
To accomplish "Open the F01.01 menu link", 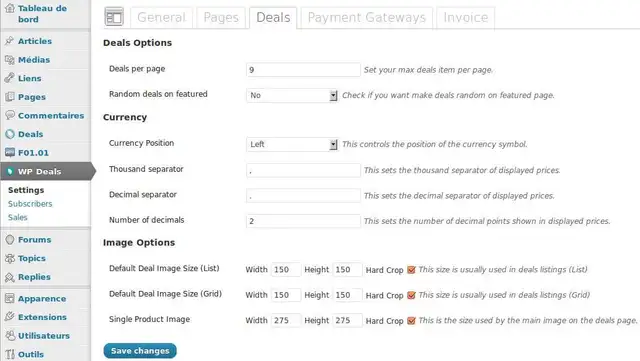I will click(33, 153).
